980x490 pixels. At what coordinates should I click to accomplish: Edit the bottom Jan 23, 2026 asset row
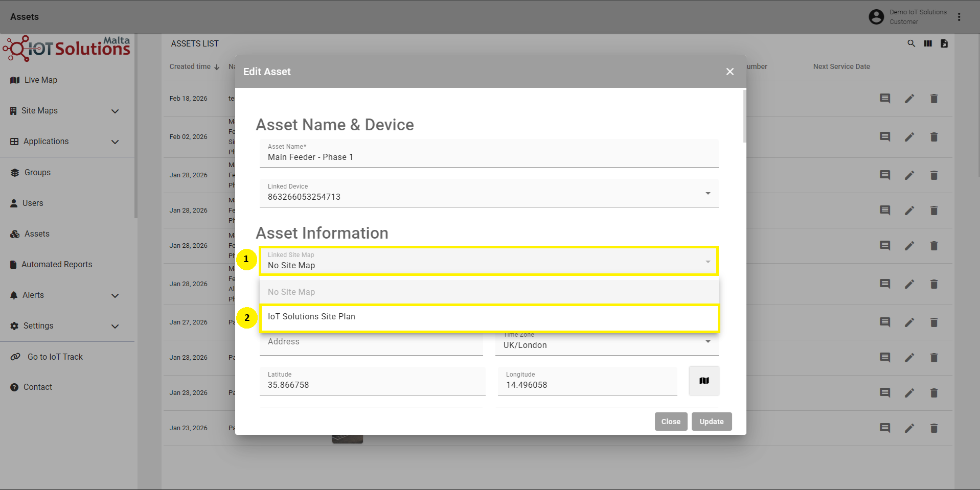909,428
